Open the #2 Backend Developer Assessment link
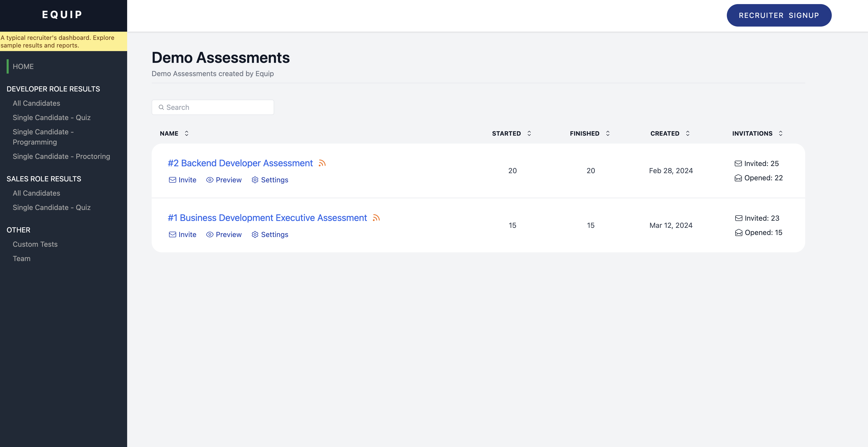The height and width of the screenshot is (447, 868). (240, 163)
